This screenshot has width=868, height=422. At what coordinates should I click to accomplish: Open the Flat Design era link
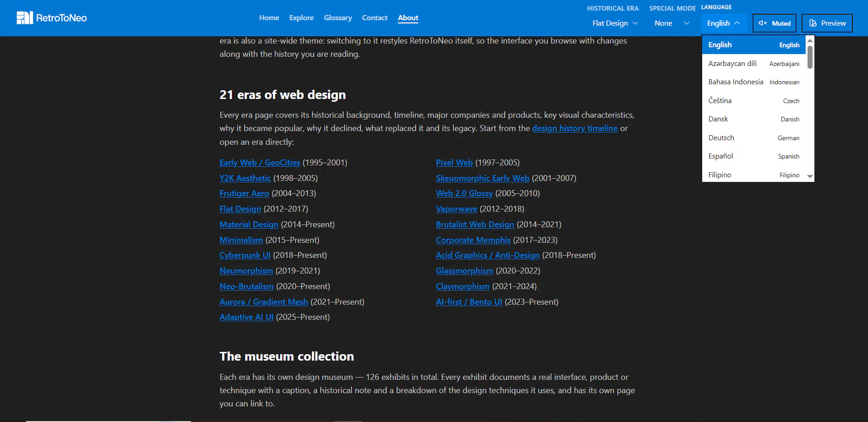click(x=240, y=209)
